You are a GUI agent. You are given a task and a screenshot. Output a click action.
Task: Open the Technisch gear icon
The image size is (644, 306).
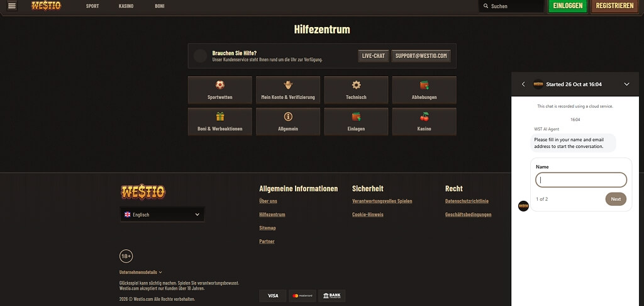pyautogui.click(x=356, y=85)
